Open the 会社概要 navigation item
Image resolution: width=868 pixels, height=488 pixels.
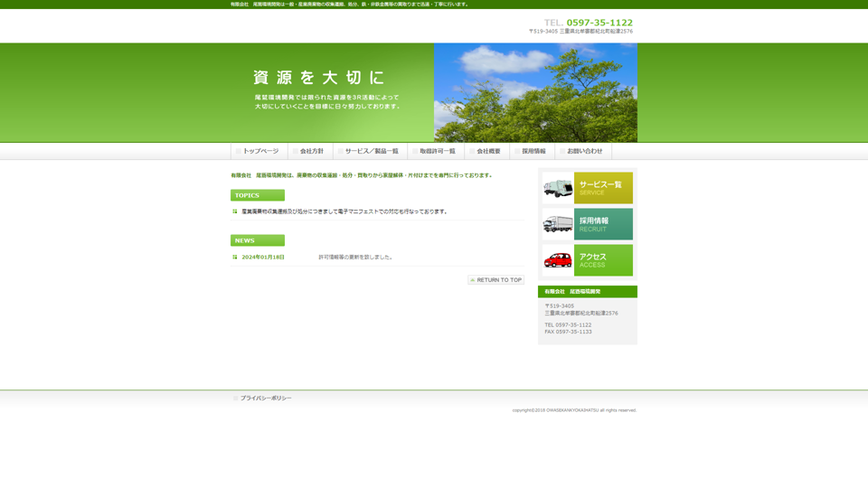click(486, 152)
